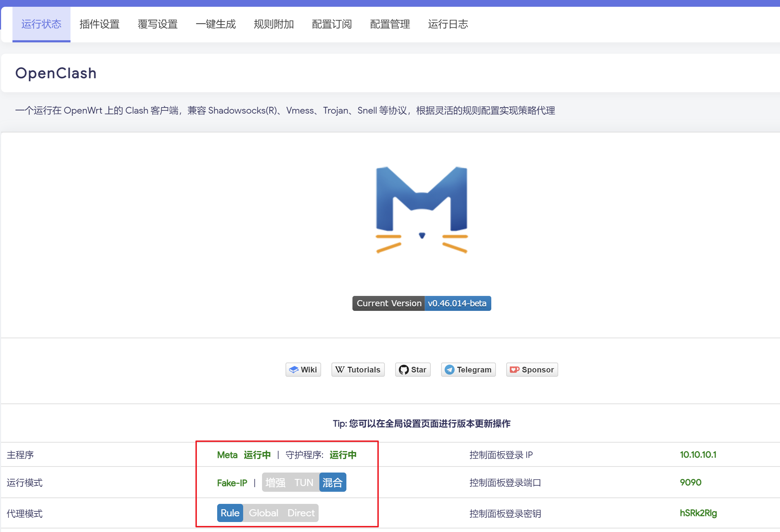This screenshot has height=532, width=780.
Task: Click the GitHub octocat icon
Action: coord(404,370)
